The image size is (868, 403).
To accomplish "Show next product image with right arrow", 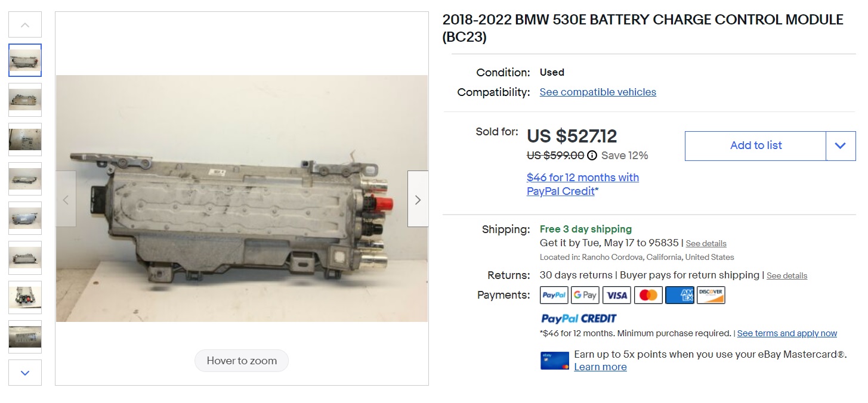I will [x=418, y=199].
